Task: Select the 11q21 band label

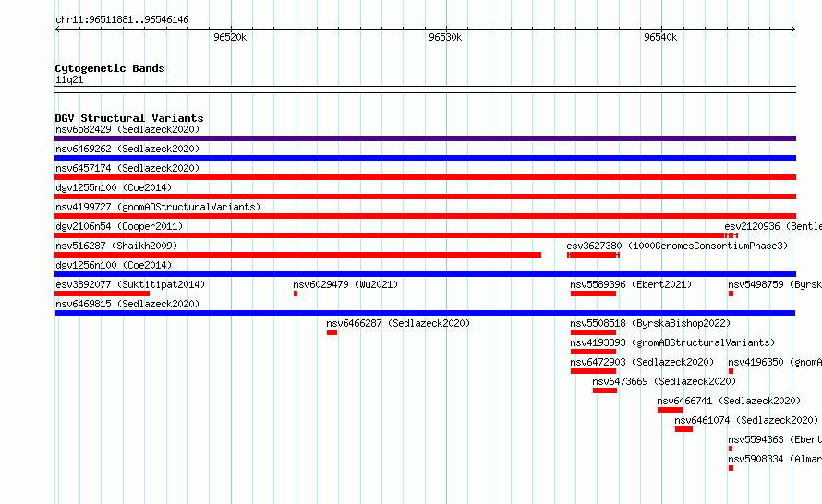Action: (x=69, y=79)
